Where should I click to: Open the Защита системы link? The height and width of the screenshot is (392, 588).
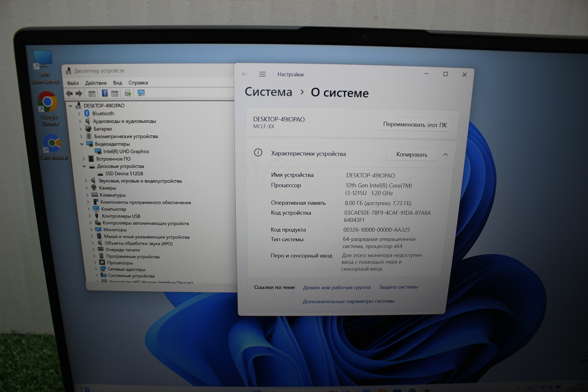(398, 287)
